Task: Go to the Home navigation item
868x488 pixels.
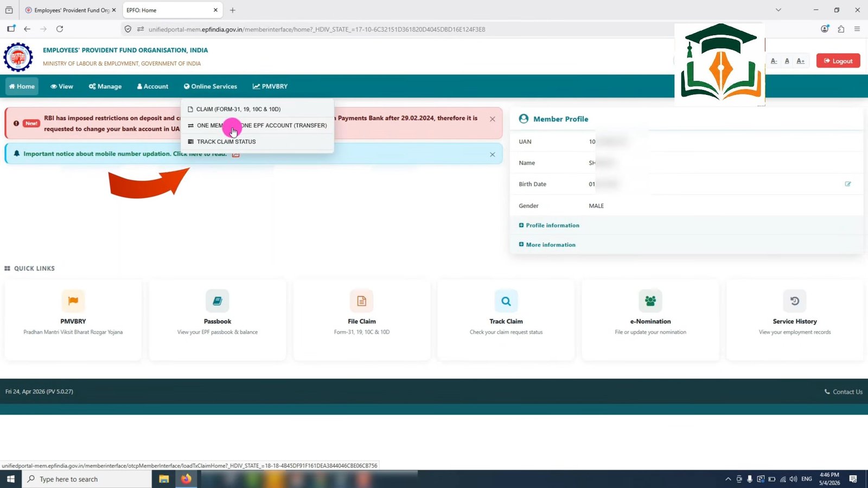Action: click(22, 87)
